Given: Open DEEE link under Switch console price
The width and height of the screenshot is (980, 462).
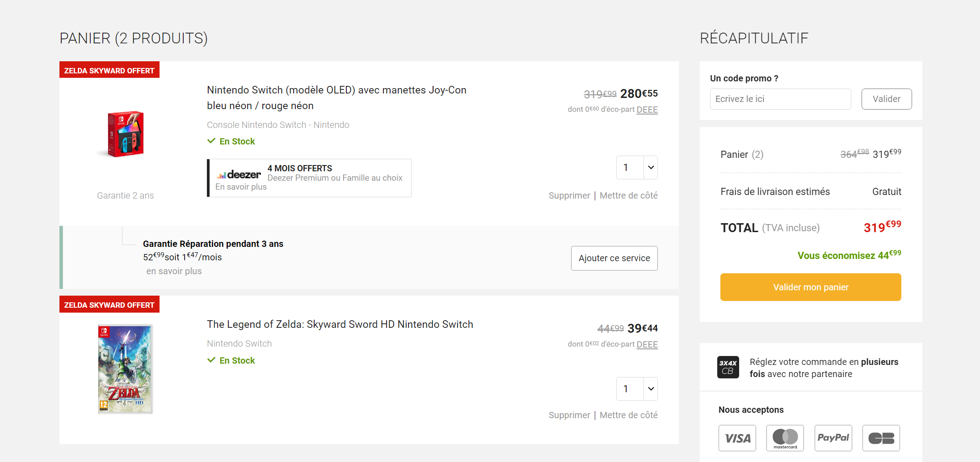Looking at the screenshot, I should [x=647, y=110].
